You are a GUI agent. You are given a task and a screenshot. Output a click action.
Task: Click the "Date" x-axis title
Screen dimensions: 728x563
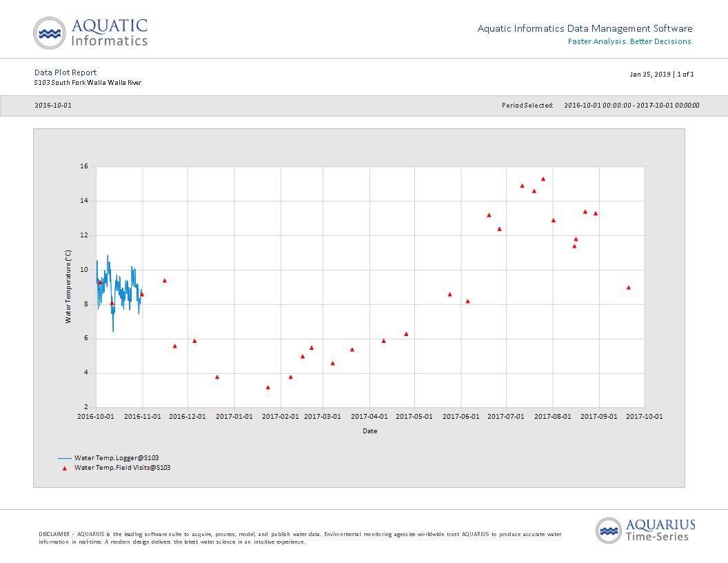(x=370, y=431)
